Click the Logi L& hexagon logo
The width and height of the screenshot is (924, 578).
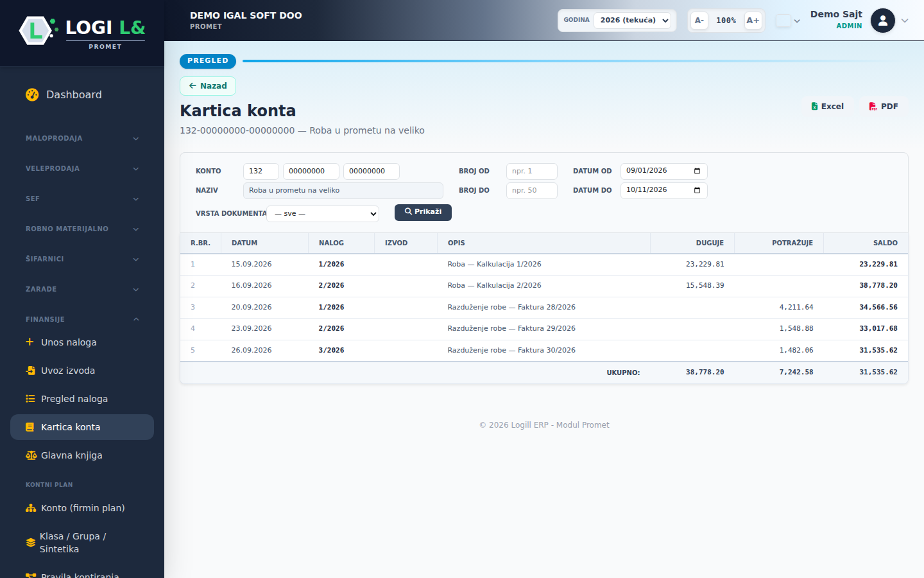pos(36,30)
